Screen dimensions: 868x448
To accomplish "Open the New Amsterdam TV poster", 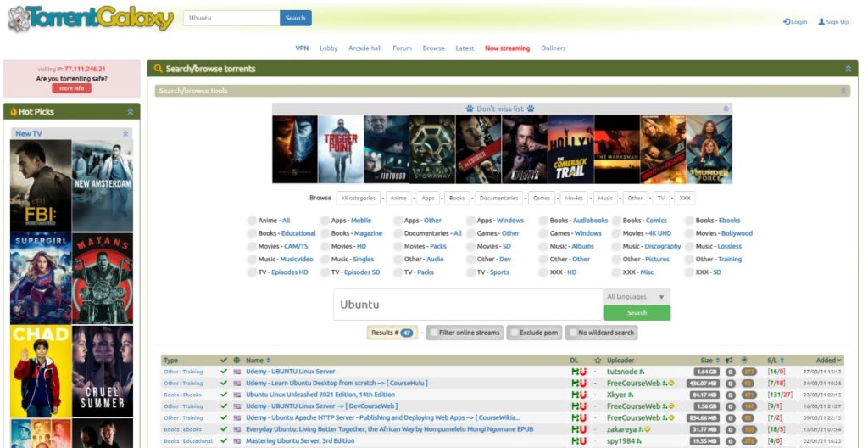I will coord(103,185).
